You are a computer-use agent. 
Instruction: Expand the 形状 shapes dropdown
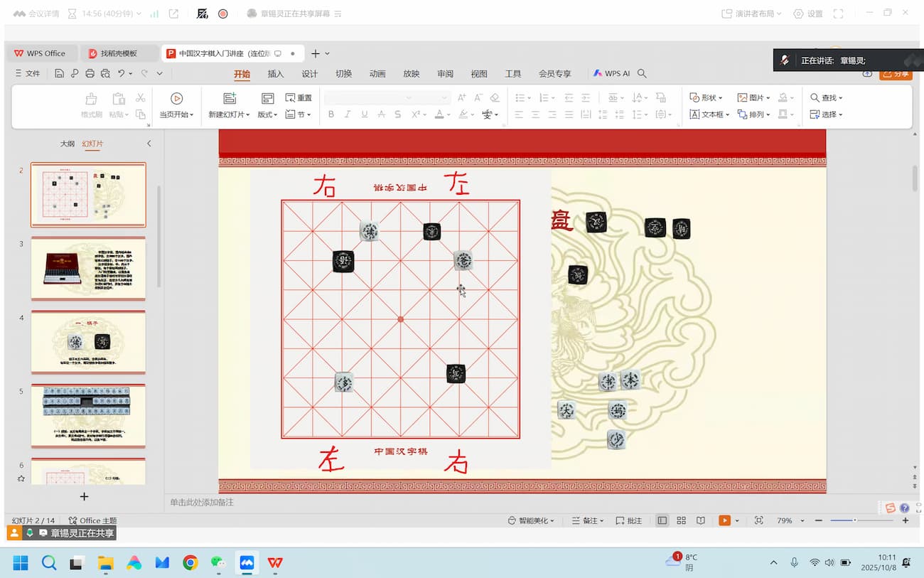click(706, 97)
